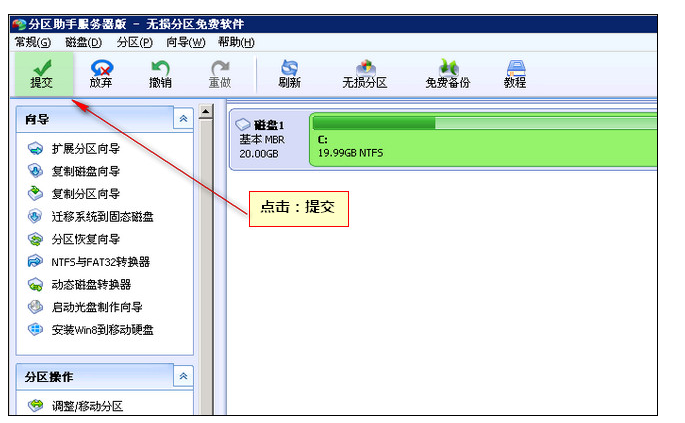Open the 无损分区 tool icon

364,73
